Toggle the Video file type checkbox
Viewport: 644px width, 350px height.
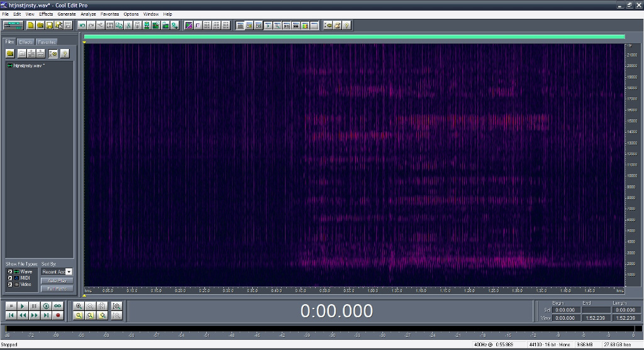coord(10,284)
